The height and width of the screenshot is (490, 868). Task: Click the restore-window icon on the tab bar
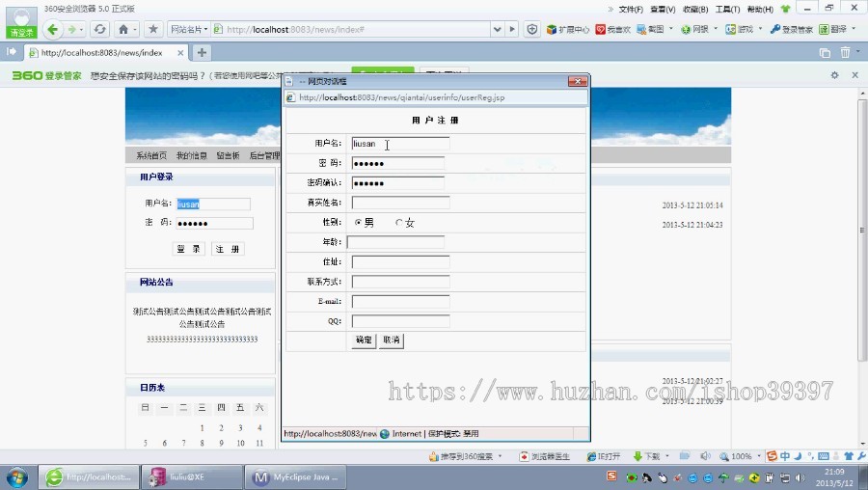pos(825,53)
